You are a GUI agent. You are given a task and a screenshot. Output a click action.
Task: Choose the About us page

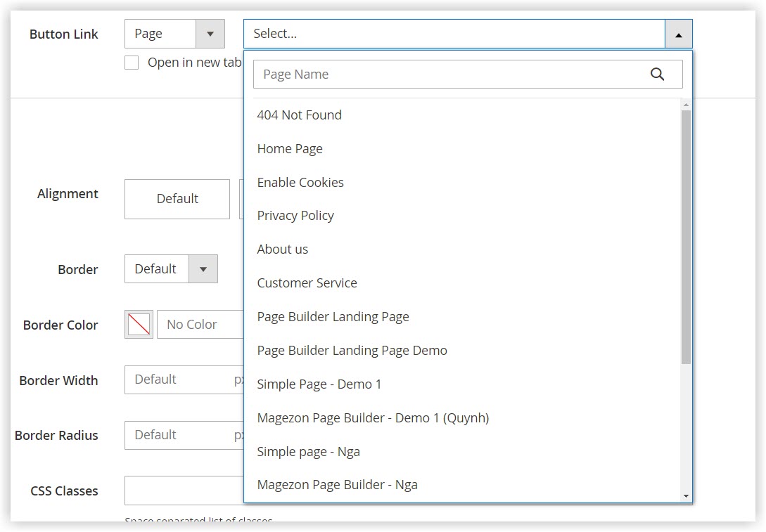pyautogui.click(x=283, y=249)
